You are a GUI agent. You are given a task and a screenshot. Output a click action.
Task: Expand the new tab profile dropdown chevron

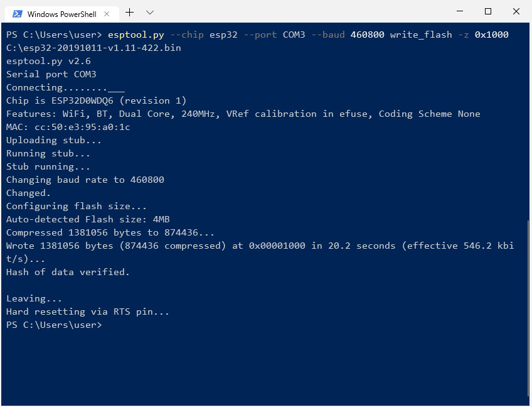coord(149,13)
